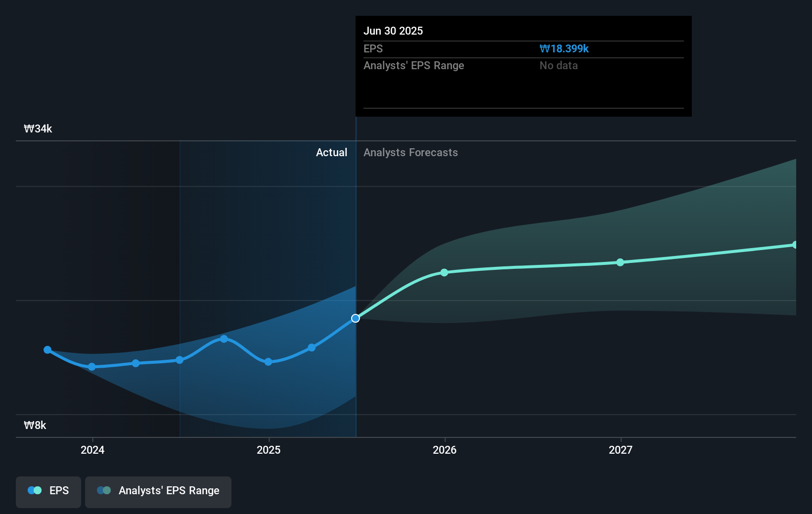Click the EPS point just before Jun 2025
The height and width of the screenshot is (514, 812).
[312, 348]
